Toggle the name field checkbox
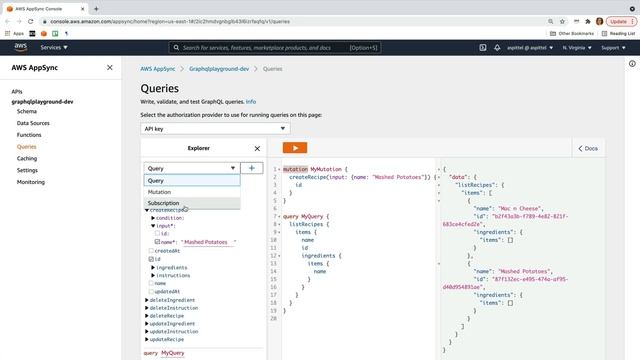The width and height of the screenshot is (640, 360). [x=151, y=283]
